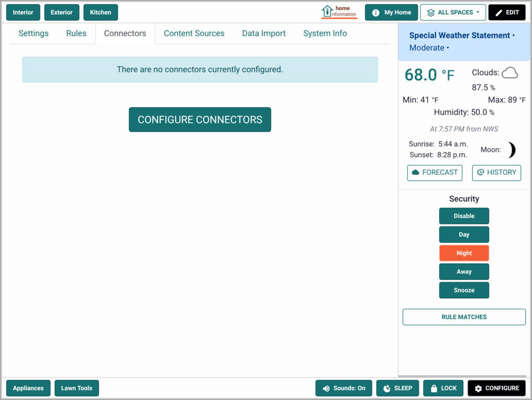This screenshot has height=400, width=532.
Task: Click the gear icon on Configure button
Action: click(478, 389)
